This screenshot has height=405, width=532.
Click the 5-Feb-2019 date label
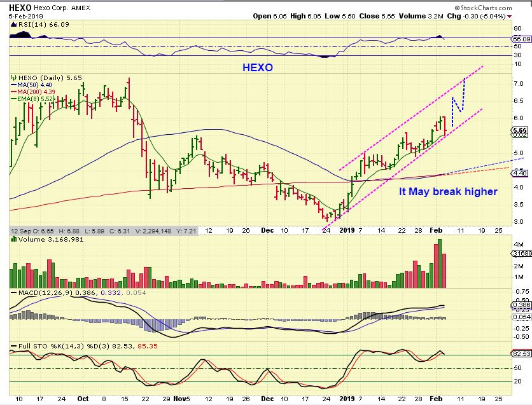(26, 17)
